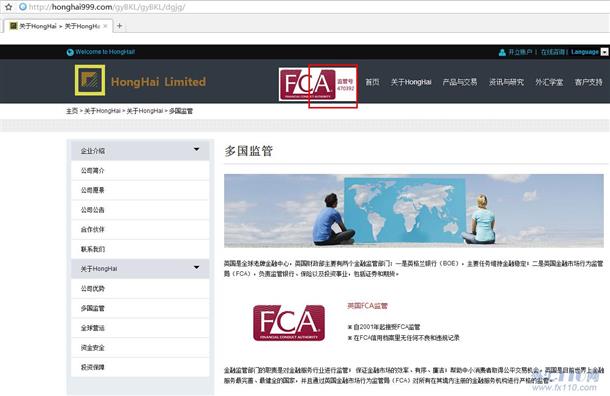610x396 pixels.
Task: Open 公司优势 in the sidebar
Action: click(140, 289)
